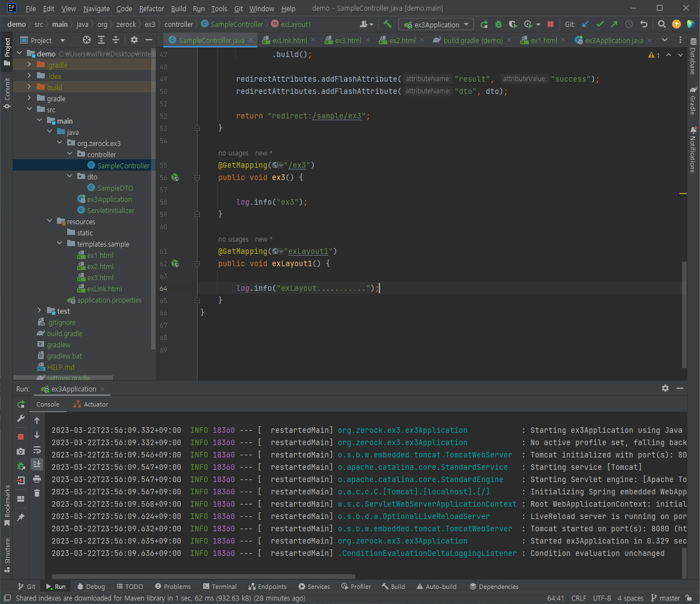700x604 pixels.
Task: Open the Refactor menu
Action: (152, 8)
